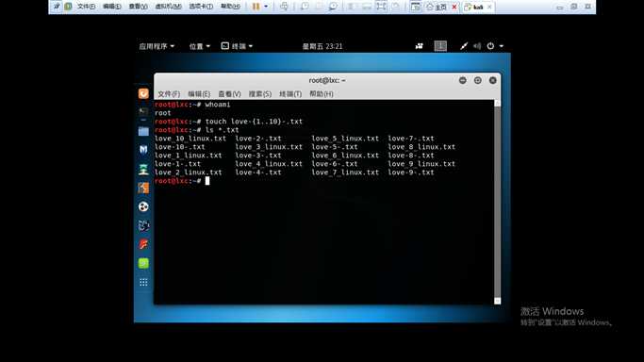Click the file name love-2-.txt
644x362 pixels.
pos(258,139)
